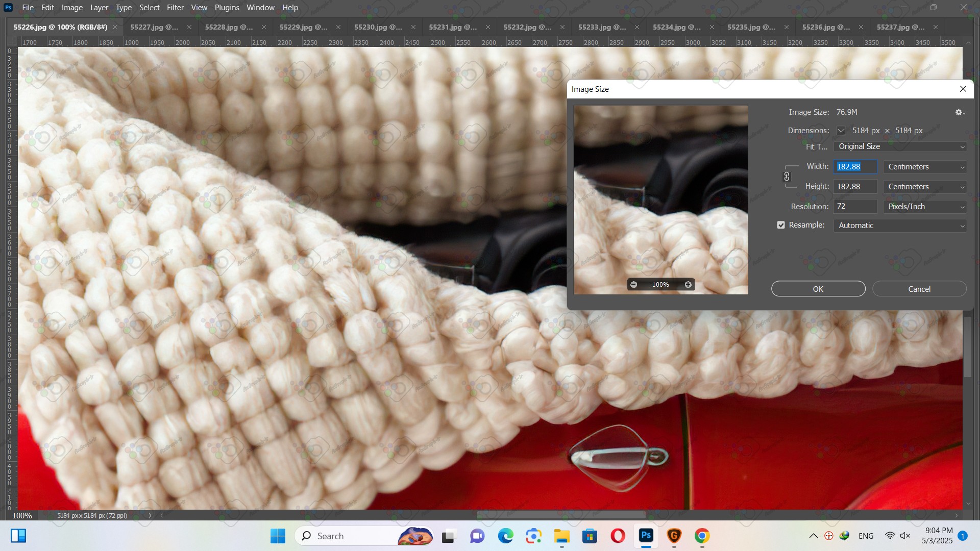Close the 55230.jpg document tab
This screenshot has width=980, height=551.
(413, 27)
